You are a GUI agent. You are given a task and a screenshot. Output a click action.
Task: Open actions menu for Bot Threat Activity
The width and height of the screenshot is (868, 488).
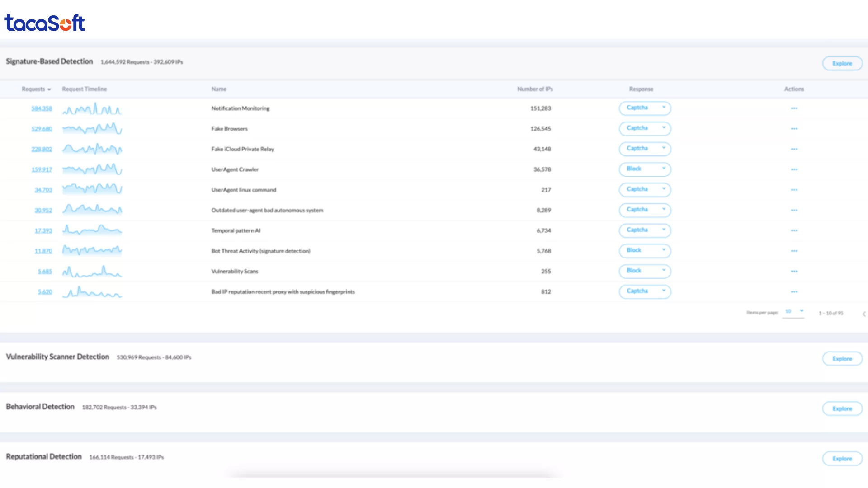click(x=794, y=251)
